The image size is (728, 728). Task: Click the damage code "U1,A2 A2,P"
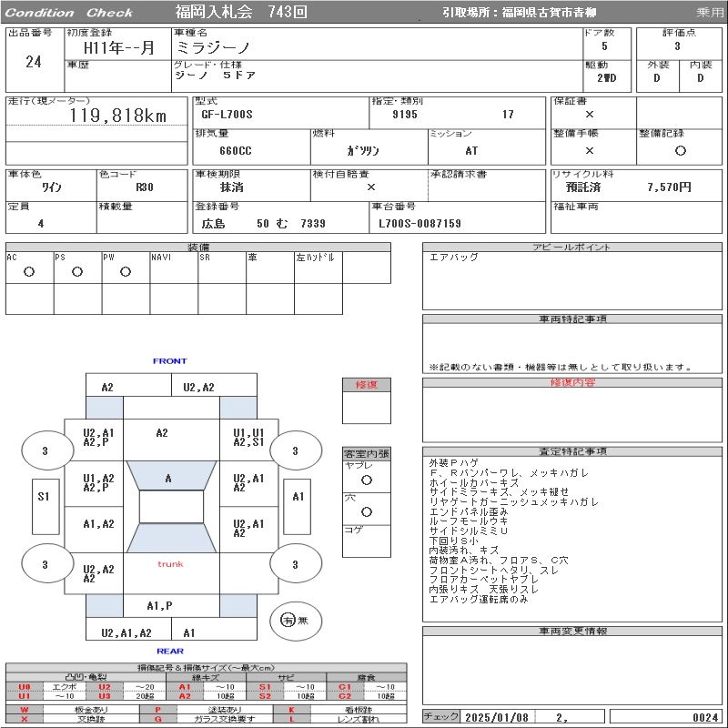(x=98, y=483)
